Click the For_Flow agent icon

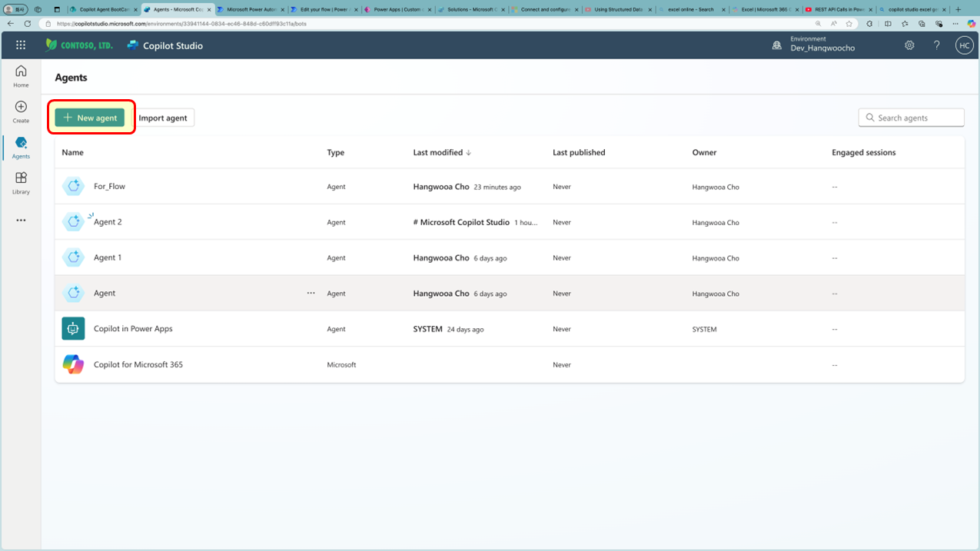point(73,186)
